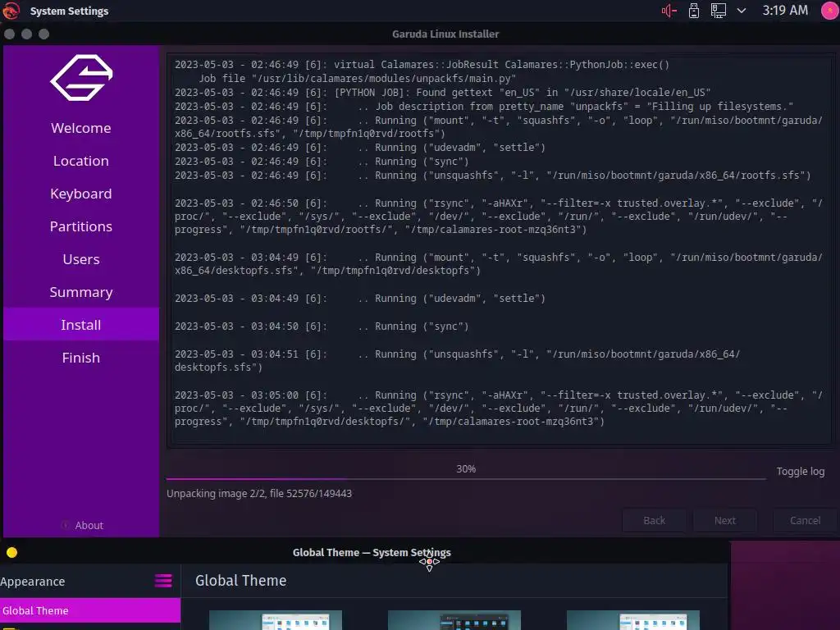Select the Users step in installer sidebar

click(x=81, y=259)
